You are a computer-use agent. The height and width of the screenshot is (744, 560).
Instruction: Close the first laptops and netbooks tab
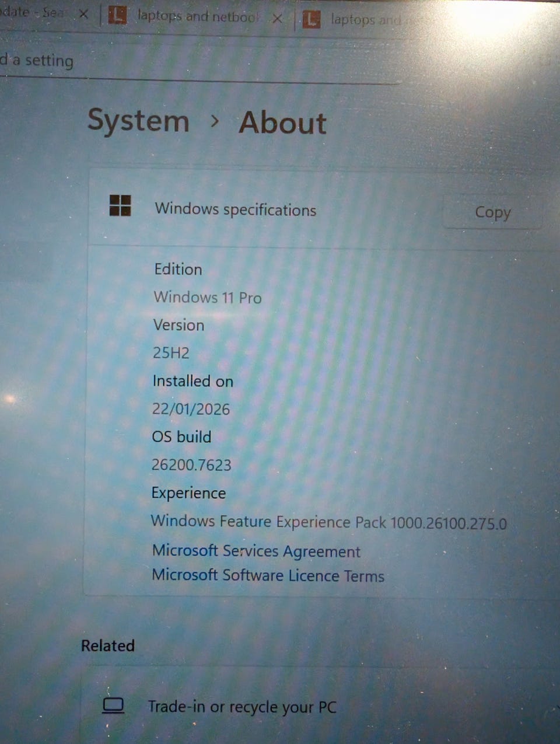[x=278, y=19]
